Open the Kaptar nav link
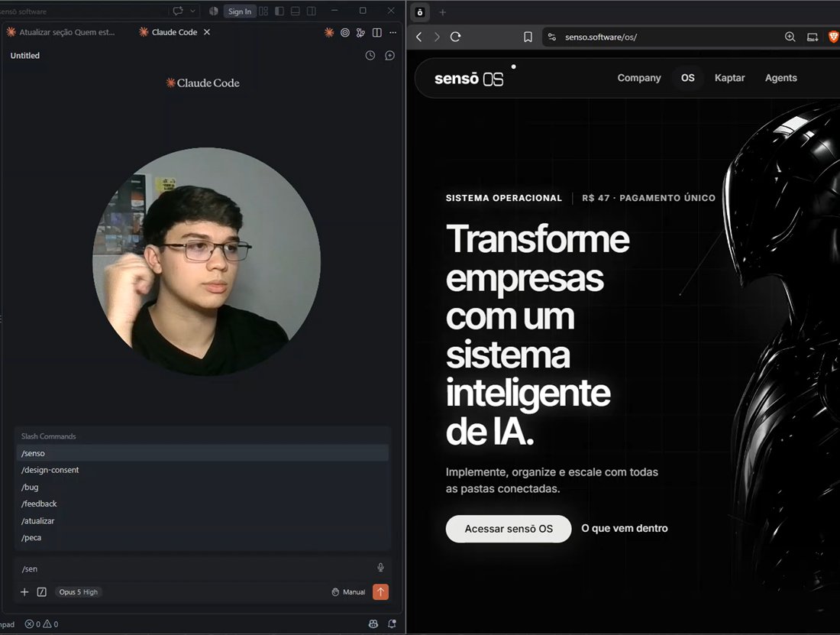 (729, 78)
